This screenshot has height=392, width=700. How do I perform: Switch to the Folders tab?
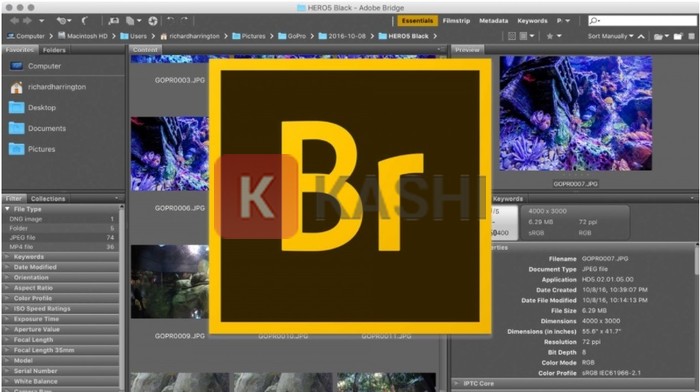[54, 50]
